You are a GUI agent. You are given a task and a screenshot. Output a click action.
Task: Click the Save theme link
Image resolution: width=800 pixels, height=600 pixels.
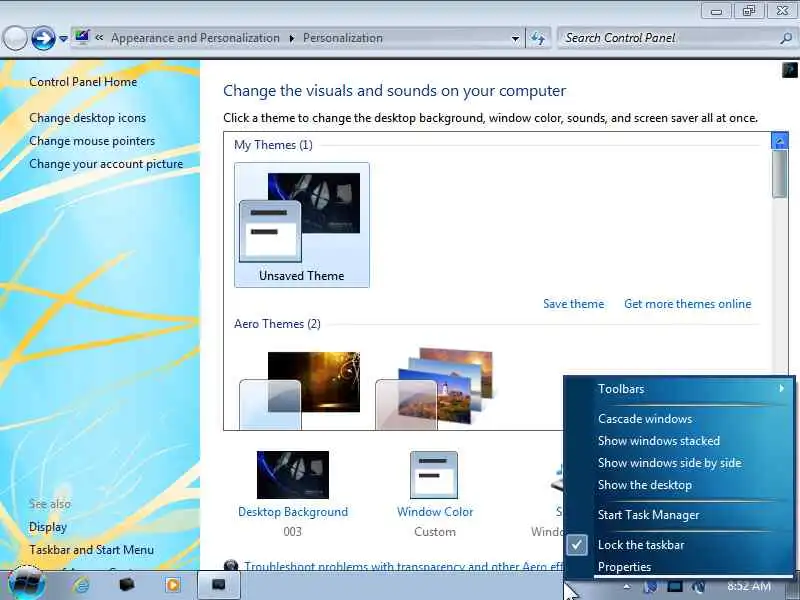click(x=573, y=304)
